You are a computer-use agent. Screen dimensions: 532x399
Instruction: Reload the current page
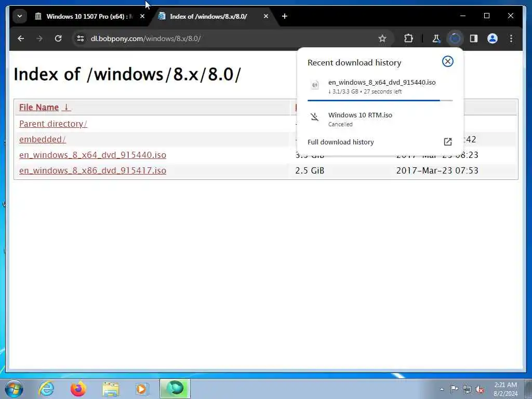pos(58,38)
